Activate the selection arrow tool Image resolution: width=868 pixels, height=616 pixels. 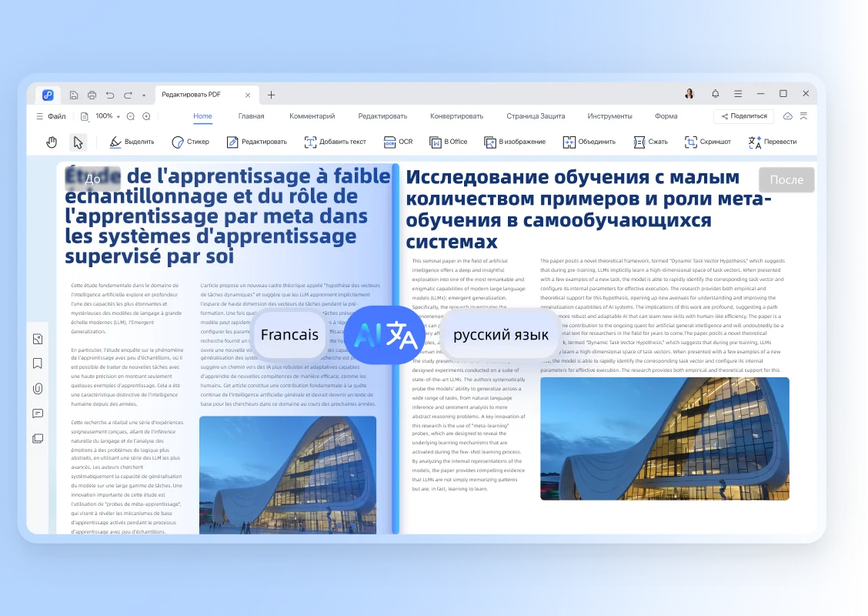[x=78, y=142]
